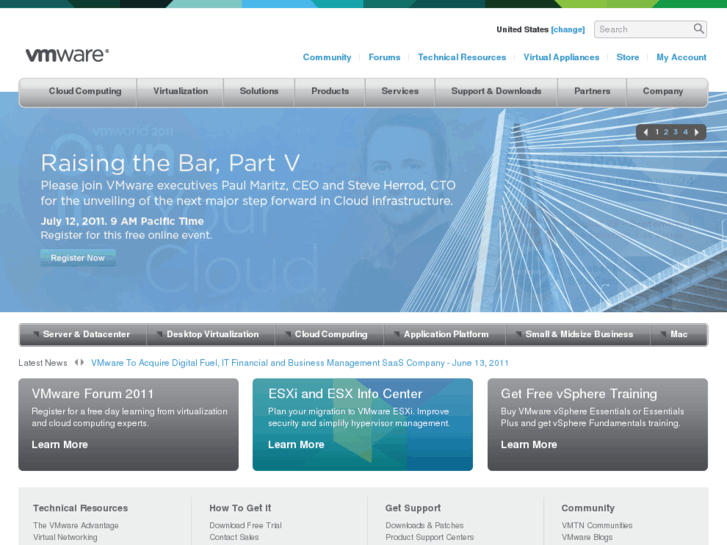Visit the Store link
The height and width of the screenshot is (545, 727).
coord(627,57)
